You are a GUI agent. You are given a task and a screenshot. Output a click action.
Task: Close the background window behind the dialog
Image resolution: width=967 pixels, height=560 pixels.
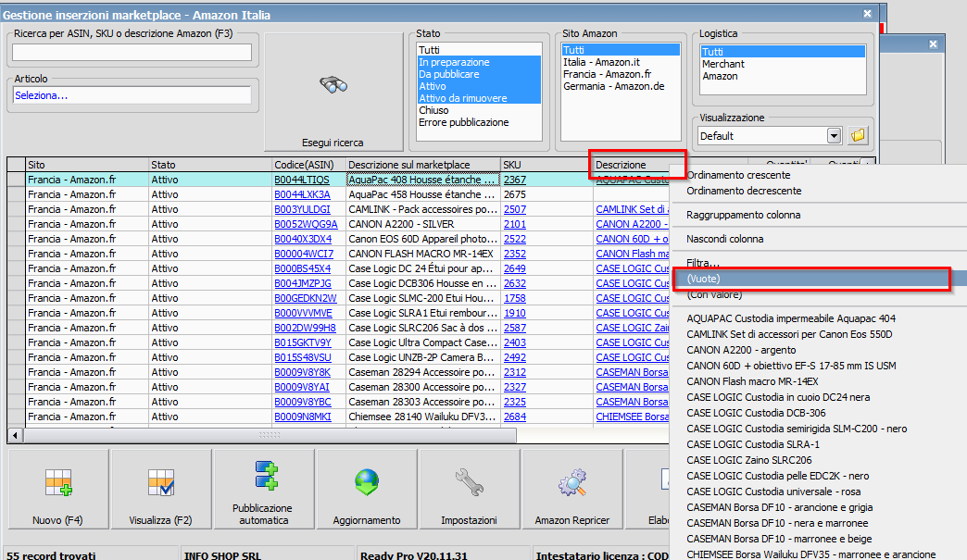pos(933,44)
